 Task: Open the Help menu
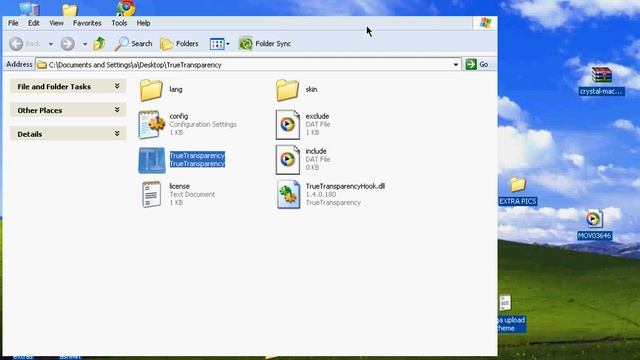(x=143, y=23)
